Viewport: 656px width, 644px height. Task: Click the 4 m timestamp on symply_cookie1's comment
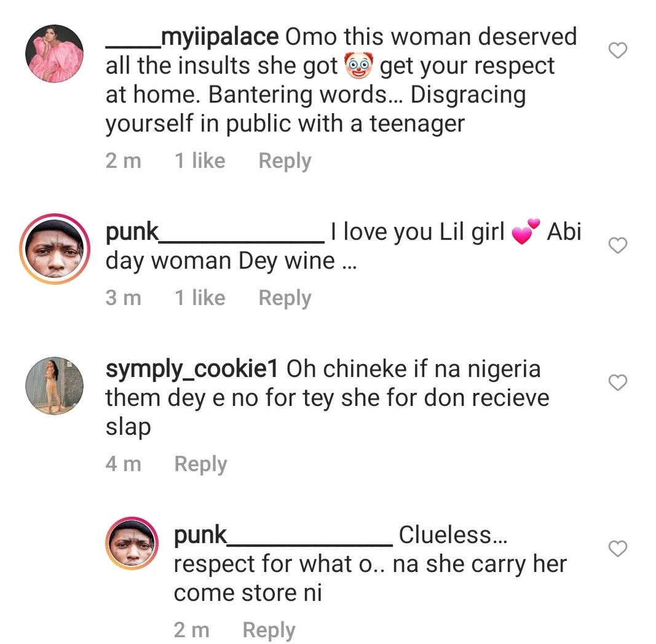click(123, 464)
